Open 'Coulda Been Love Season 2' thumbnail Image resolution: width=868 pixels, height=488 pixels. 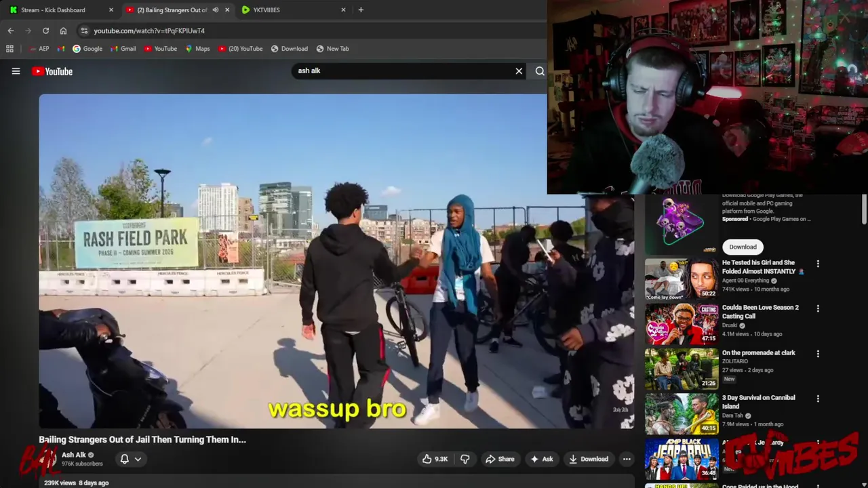681,324
